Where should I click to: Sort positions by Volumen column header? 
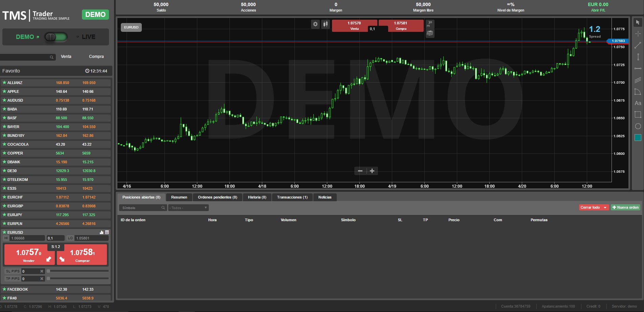[x=288, y=220]
